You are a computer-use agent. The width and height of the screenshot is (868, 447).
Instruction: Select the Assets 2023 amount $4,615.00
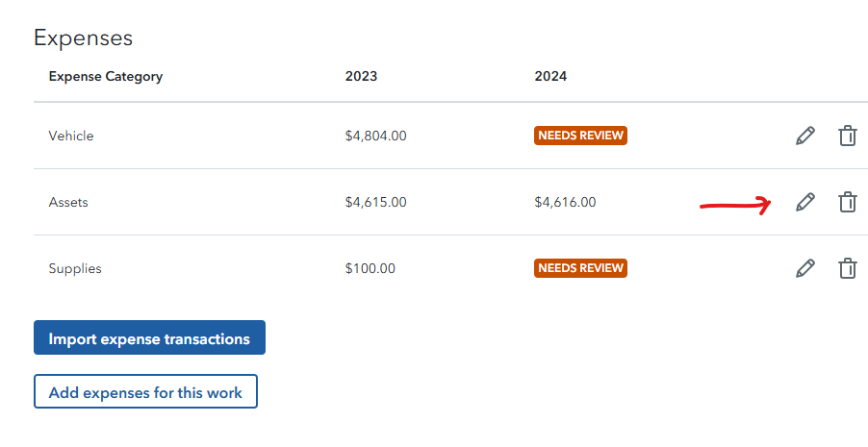click(x=375, y=203)
